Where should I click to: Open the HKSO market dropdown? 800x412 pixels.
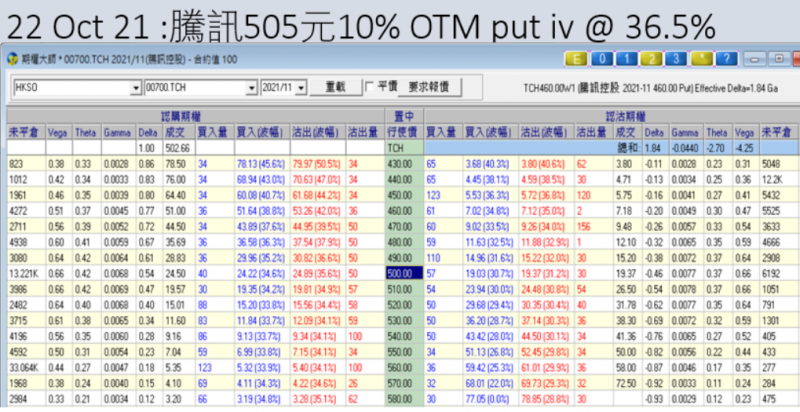tap(133, 88)
